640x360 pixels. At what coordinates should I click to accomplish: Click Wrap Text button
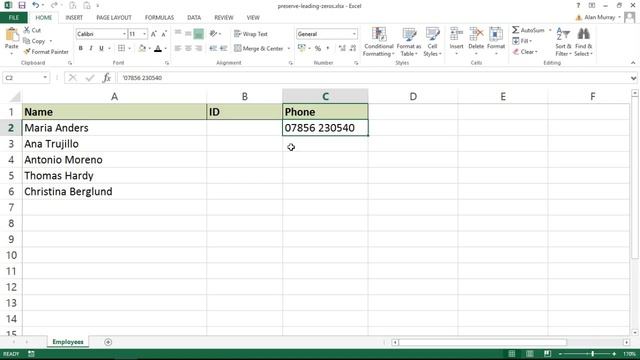click(x=251, y=34)
